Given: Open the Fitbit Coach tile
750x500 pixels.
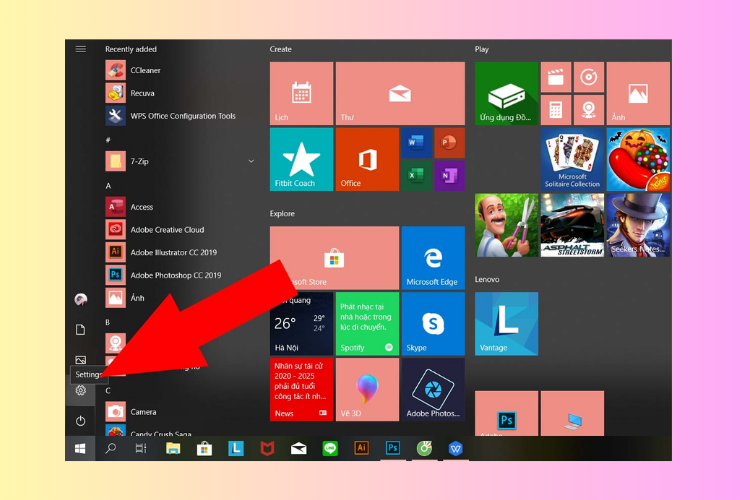Looking at the screenshot, I should pos(301,159).
